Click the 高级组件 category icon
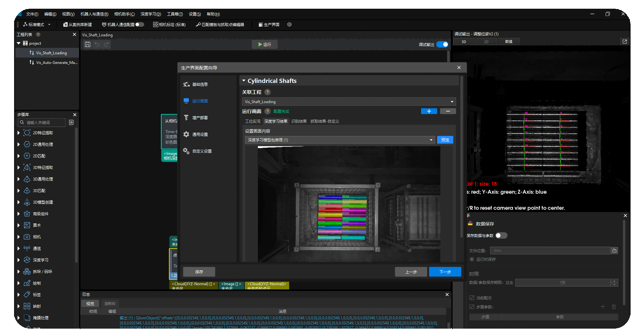This screenshot has width=644, height=336. tap(27, 214)
